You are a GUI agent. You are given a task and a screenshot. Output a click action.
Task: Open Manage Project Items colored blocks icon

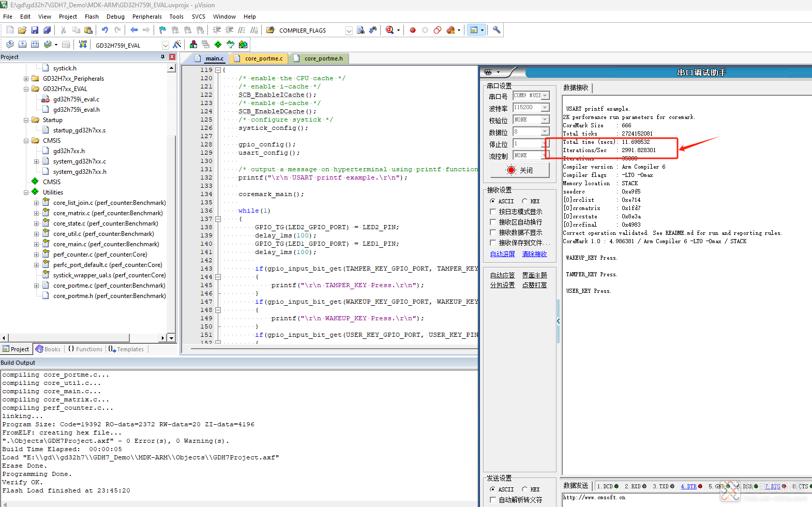193,44
